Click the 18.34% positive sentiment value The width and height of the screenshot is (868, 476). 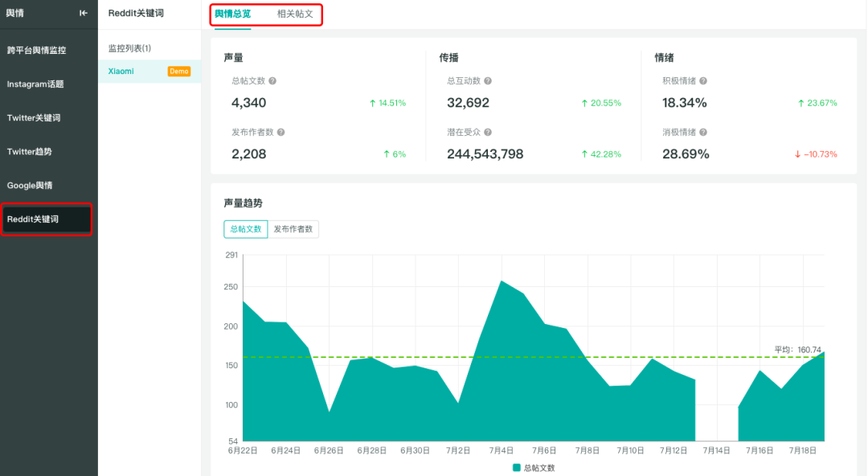pyautogui.click(x=684, y=102)
